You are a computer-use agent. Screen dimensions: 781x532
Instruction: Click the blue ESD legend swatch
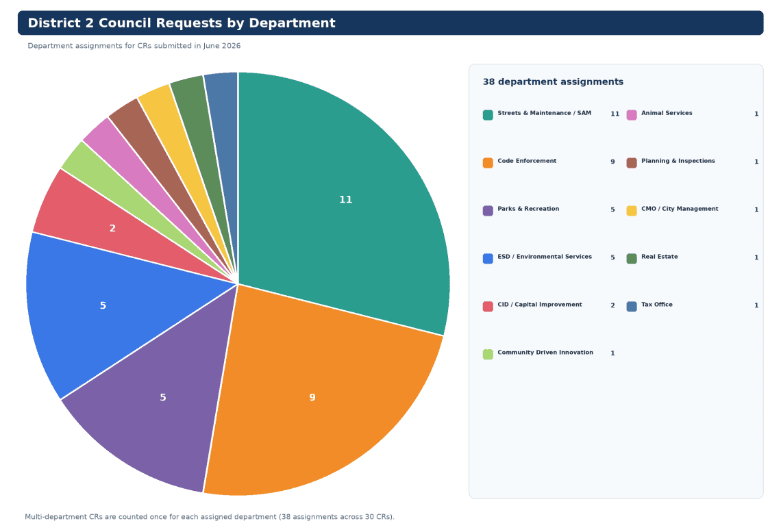coord(488,258)
